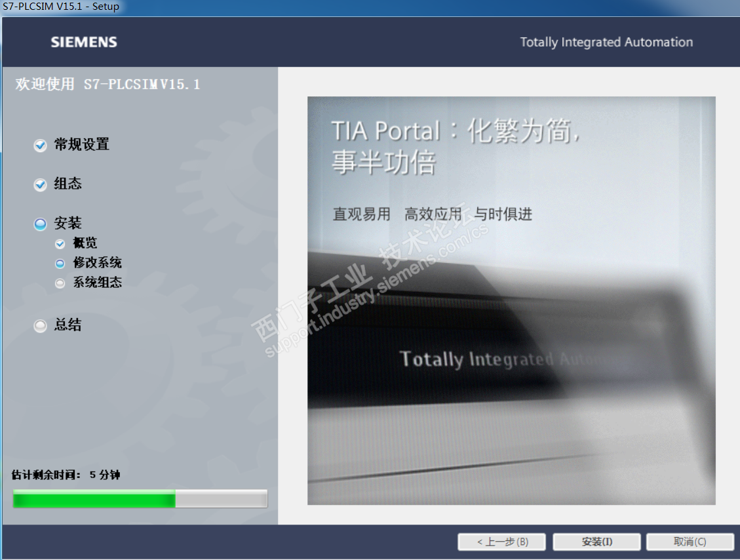Click the active indicator beside 修改系统
The width and height of the screenshot is (740, 560).
pos(60,264)
